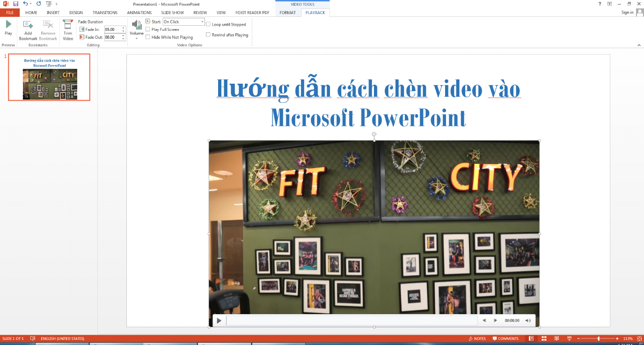
Task: Click the Sign in link
Action: click(627, 12)
